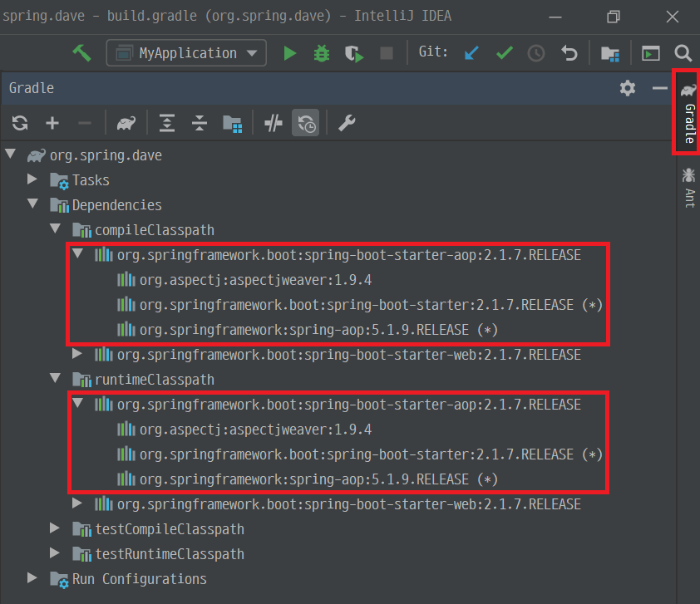Click Gradle toolbar folder-with-grid icon
This screenshot has width=700, height=604.
pos(232,124)
